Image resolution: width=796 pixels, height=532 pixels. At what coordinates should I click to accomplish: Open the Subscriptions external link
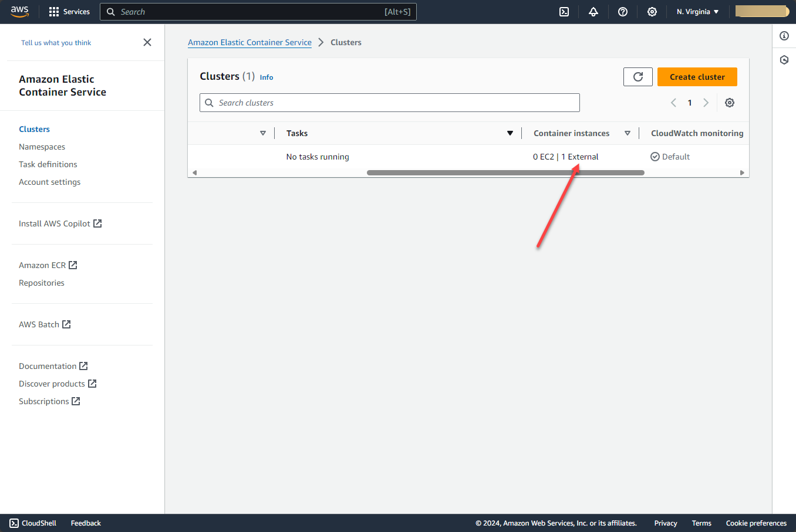point(49,401)
